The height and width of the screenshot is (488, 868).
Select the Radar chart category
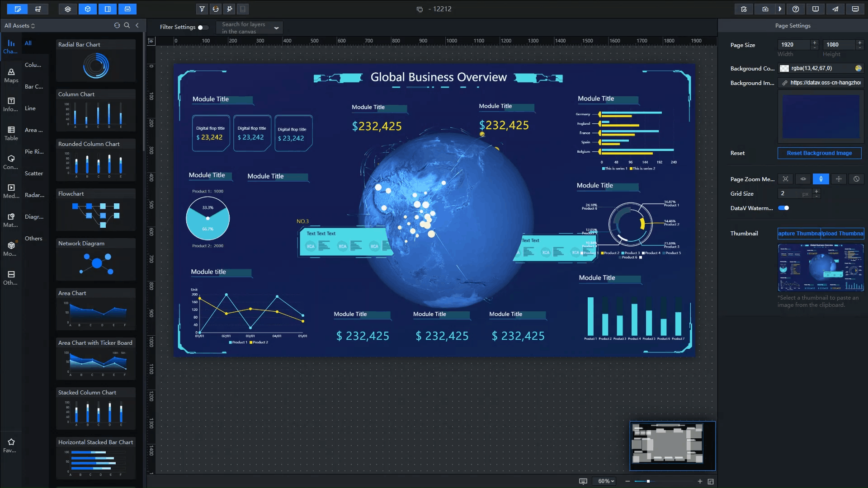pos(34,195)
